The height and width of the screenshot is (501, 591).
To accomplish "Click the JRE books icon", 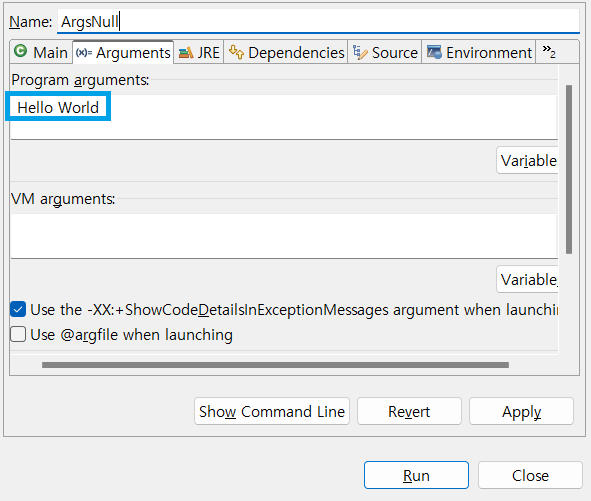I will click(x=186, y=53).
